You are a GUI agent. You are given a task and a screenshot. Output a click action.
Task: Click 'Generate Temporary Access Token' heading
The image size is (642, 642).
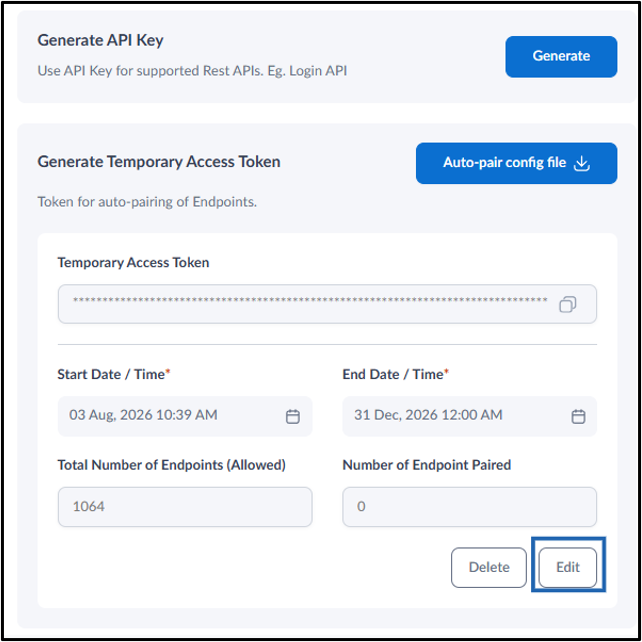159,162
